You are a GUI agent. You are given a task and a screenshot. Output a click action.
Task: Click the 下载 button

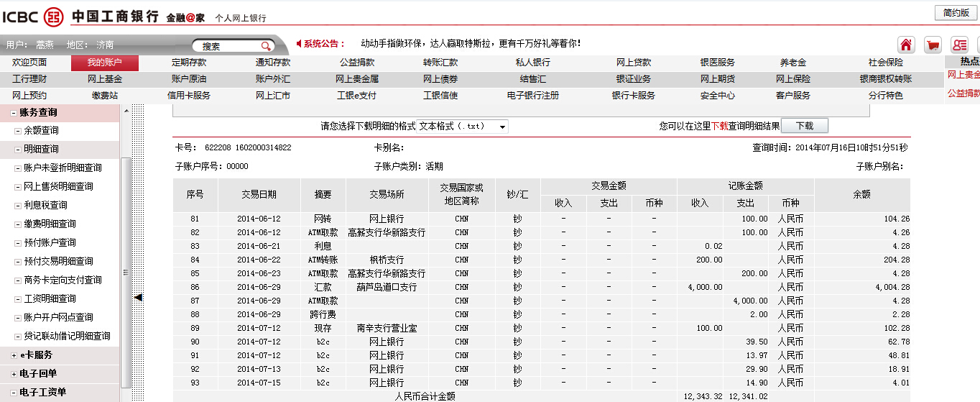tap(805, 126)
